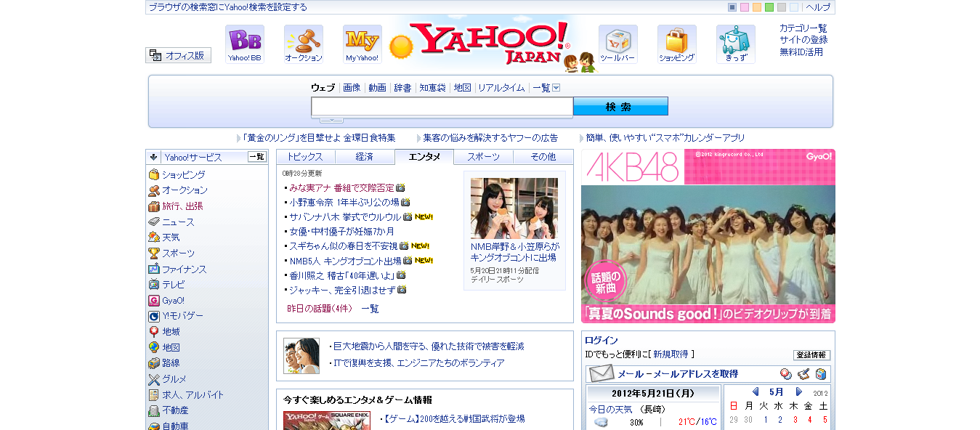Open headline 香川照之 稽古「40年遅いよ」
This screenshot has width=980, height=430.
tap(341, 275)
